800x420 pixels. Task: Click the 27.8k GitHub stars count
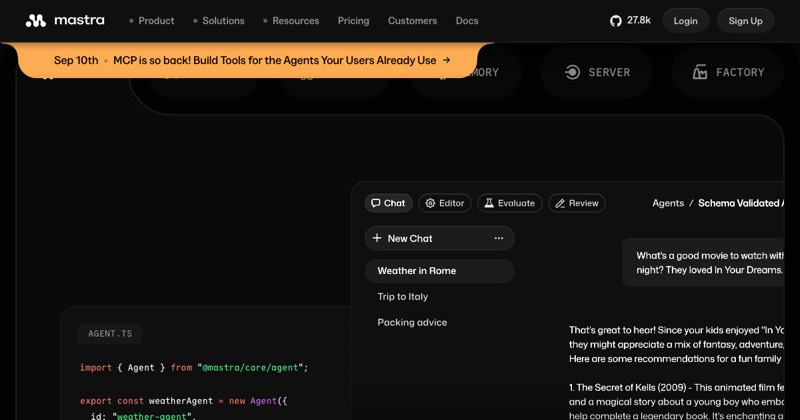639,20
